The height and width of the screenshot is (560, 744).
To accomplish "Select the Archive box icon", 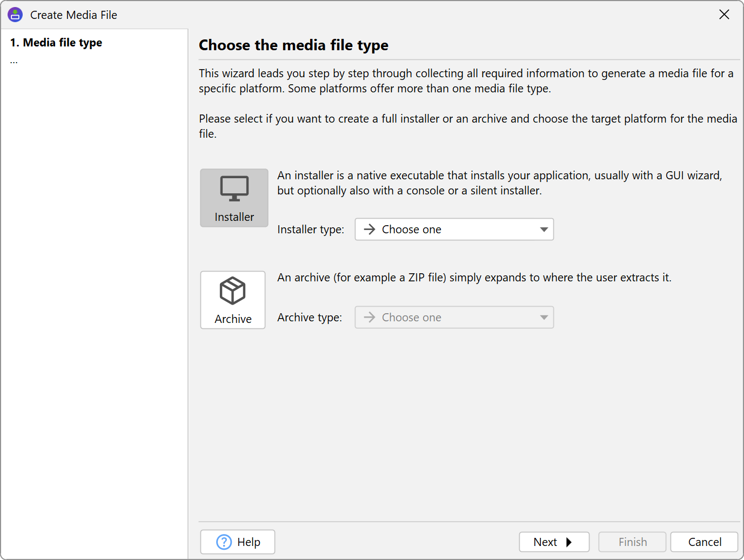I will click(232, 291).
